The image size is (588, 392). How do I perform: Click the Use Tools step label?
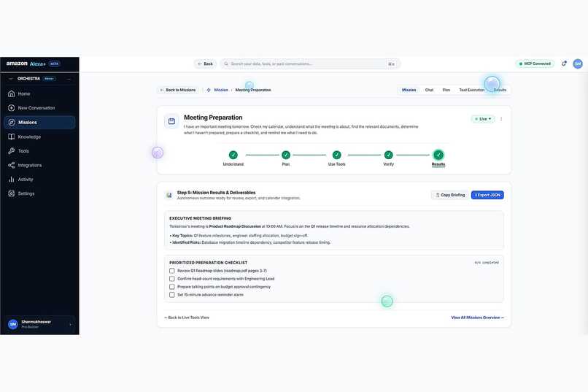click(337, 164)
